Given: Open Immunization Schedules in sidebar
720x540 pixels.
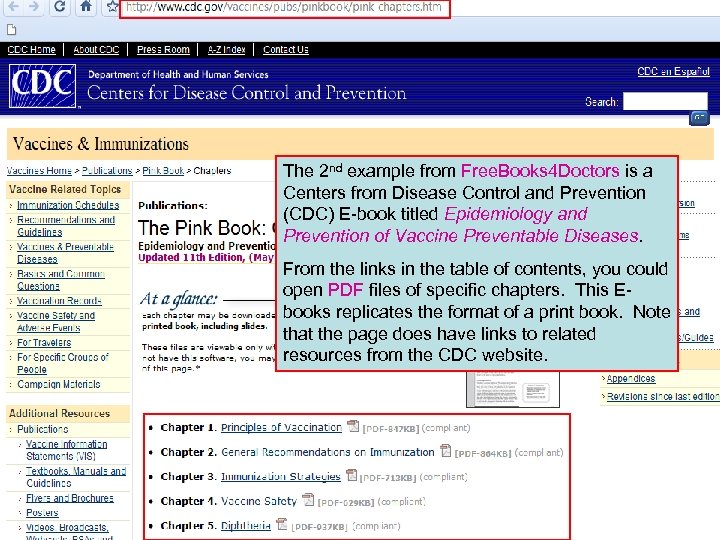Looking at the screenshot, I should point(68,205).
